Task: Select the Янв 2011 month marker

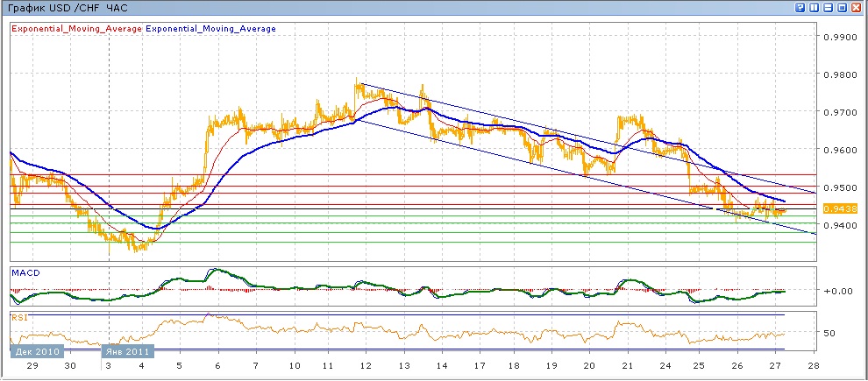Action: click(128, 351)
